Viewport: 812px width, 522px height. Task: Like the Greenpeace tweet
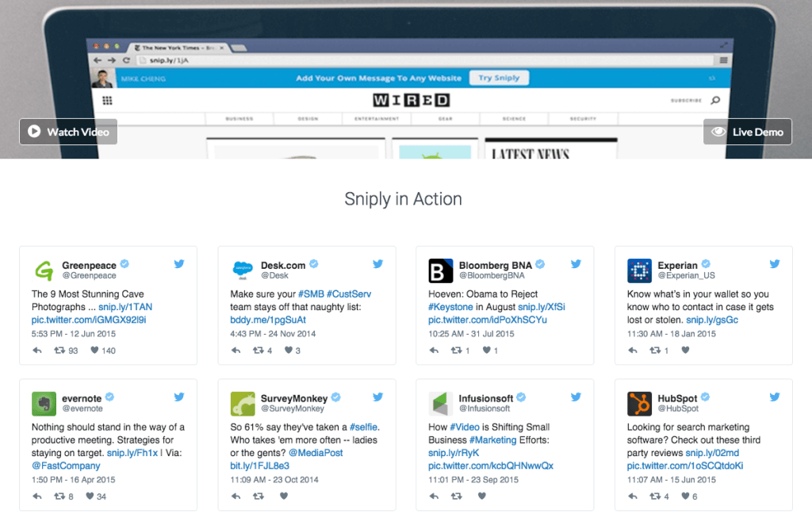[x=94, y=350]
